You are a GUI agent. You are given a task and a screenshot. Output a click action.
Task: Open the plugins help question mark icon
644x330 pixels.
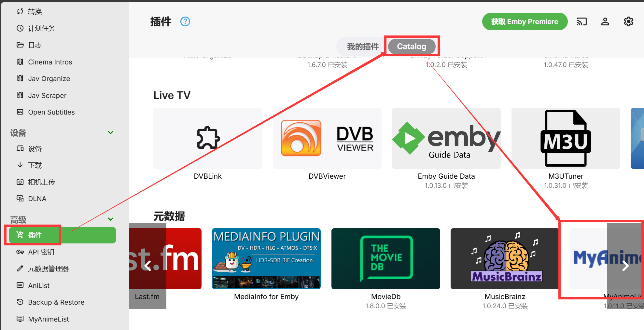point(185,21)
